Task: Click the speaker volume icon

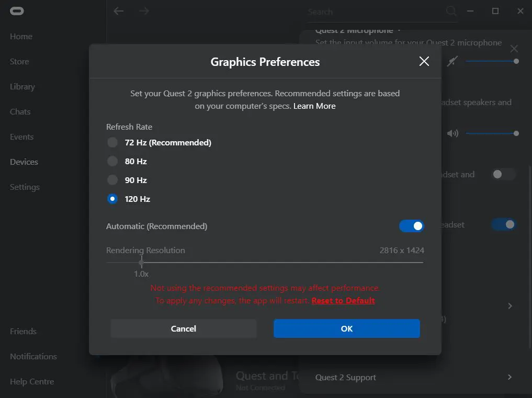Action: tap(452, 133)
